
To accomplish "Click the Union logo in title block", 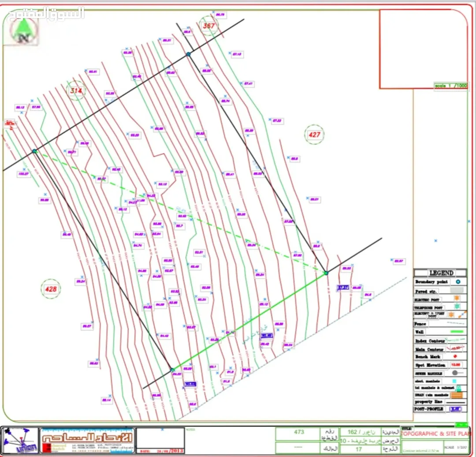I will tap(20, 441).
